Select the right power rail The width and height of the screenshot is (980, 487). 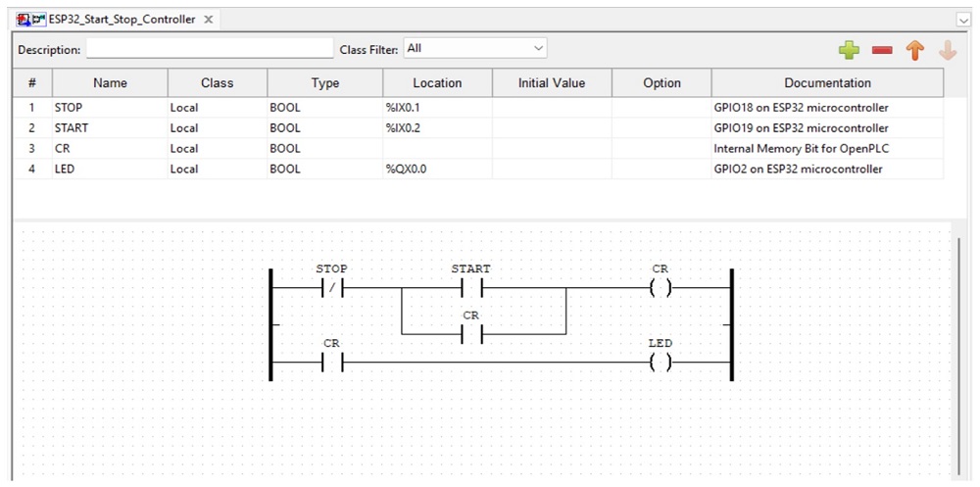pyautogui.click(x=731, y=324)
